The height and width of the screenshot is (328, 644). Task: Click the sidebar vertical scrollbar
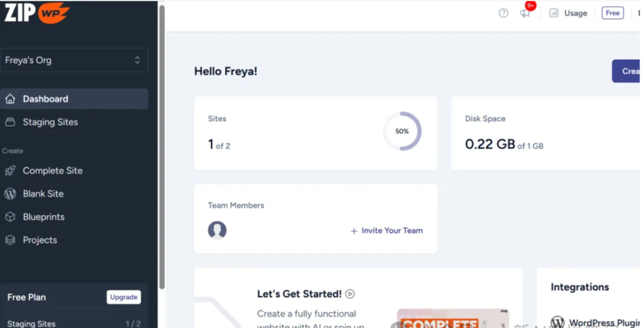pos(162,145)
